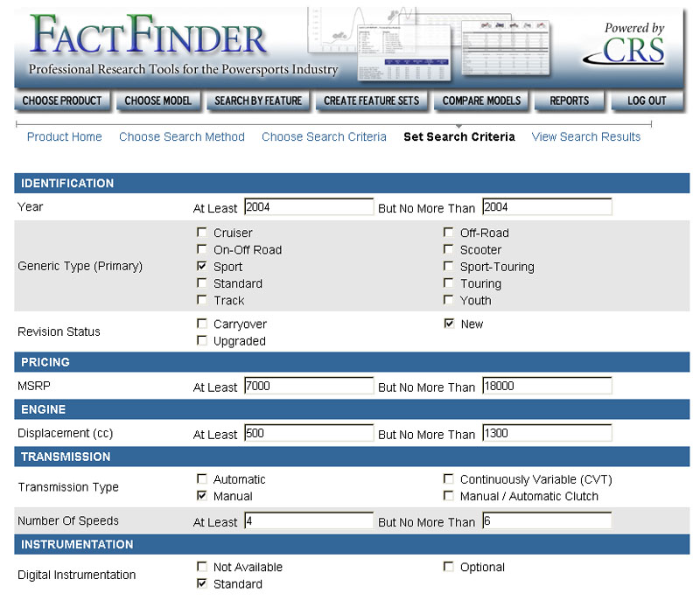Viewport: 700px width, 600px height.
Task: Check the Automatic transmission checkbox
Action: click(202, 478)
